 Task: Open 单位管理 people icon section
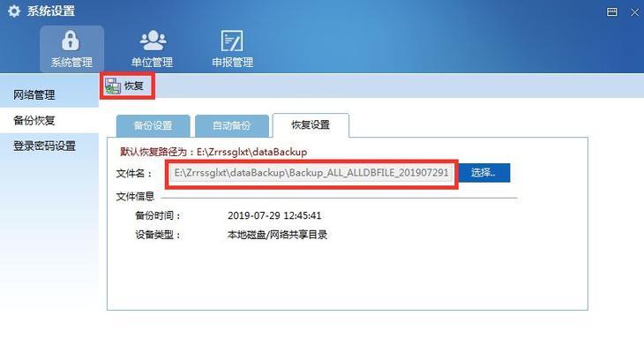[x=153, y=49]
